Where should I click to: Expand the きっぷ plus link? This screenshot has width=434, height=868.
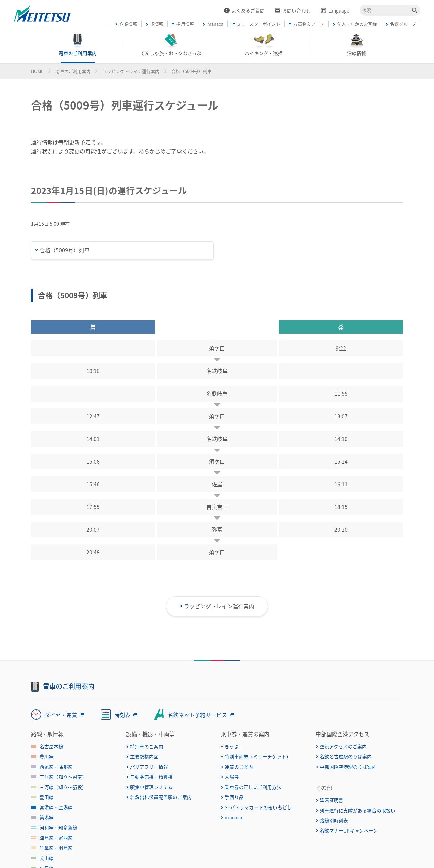click(x=230, y=747)
